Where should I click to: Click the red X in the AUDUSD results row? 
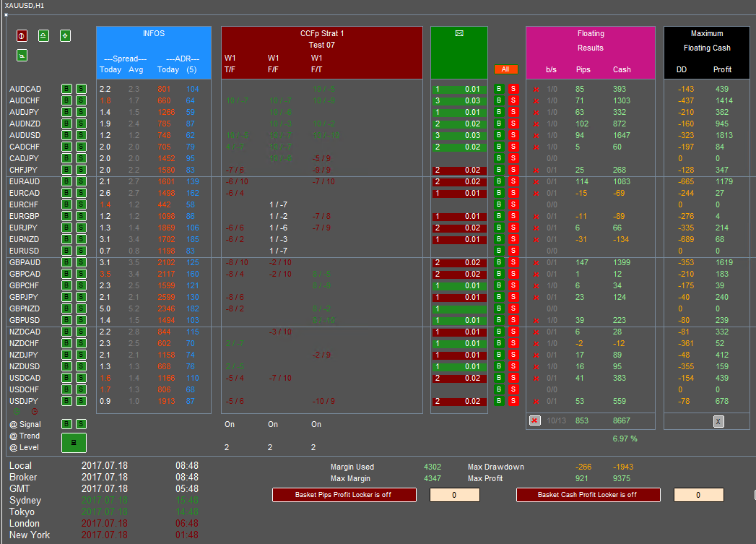click(x=536, y=136)
